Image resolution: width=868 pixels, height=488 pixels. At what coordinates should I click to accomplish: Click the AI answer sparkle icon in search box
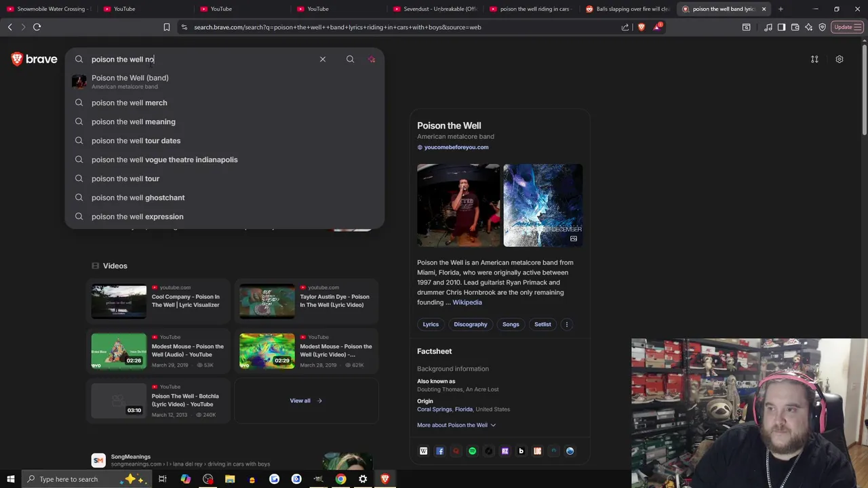pyautogui.click(x=372, y=59)
